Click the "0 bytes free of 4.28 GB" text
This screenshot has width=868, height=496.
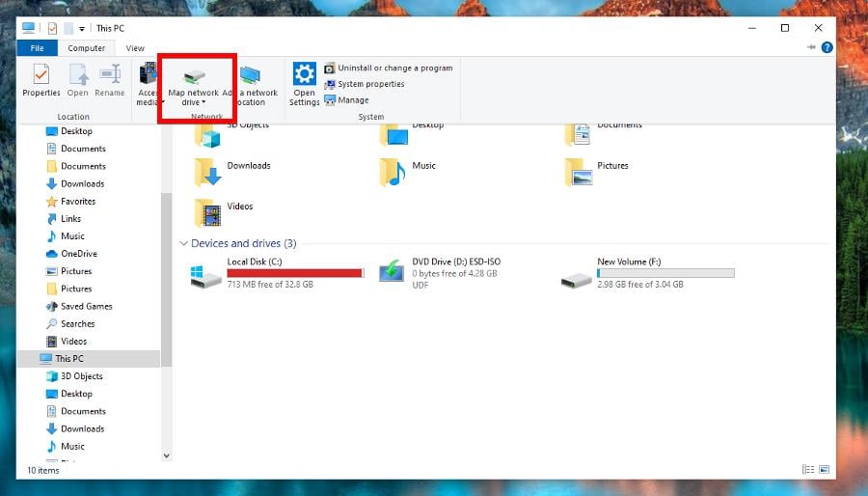[x=454, y=273]
